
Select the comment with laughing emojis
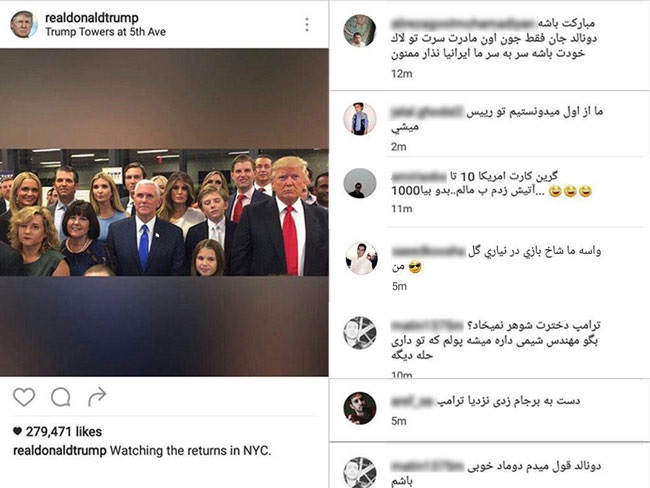click(x=492, y=191)
